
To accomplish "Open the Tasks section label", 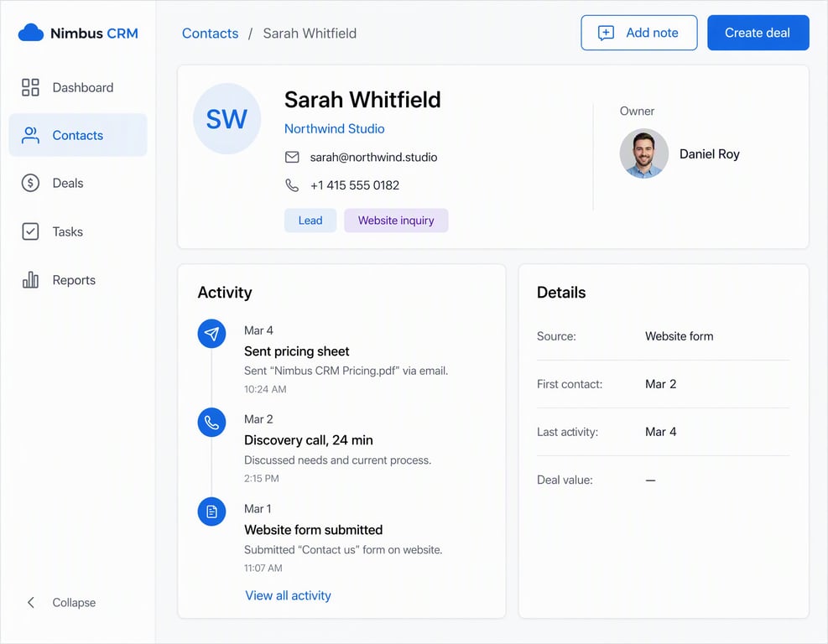I will [68, 231].
